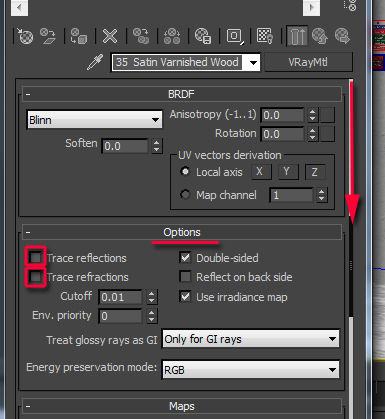Open Energy preservation mode dropdown
The image size is (385, 419).
pos(250,369)
